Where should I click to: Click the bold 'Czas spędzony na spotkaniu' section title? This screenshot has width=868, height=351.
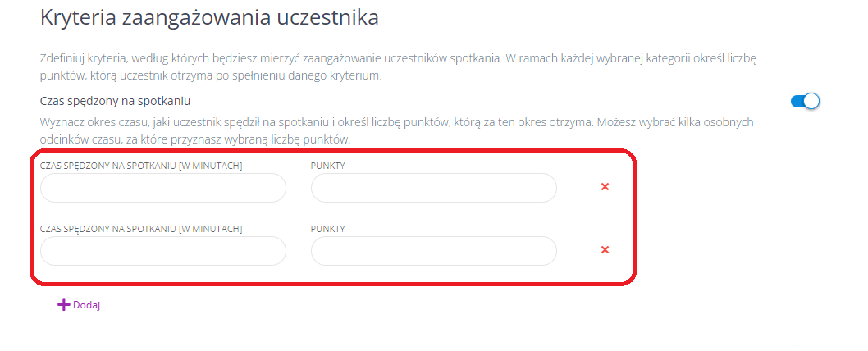(115, 101)
